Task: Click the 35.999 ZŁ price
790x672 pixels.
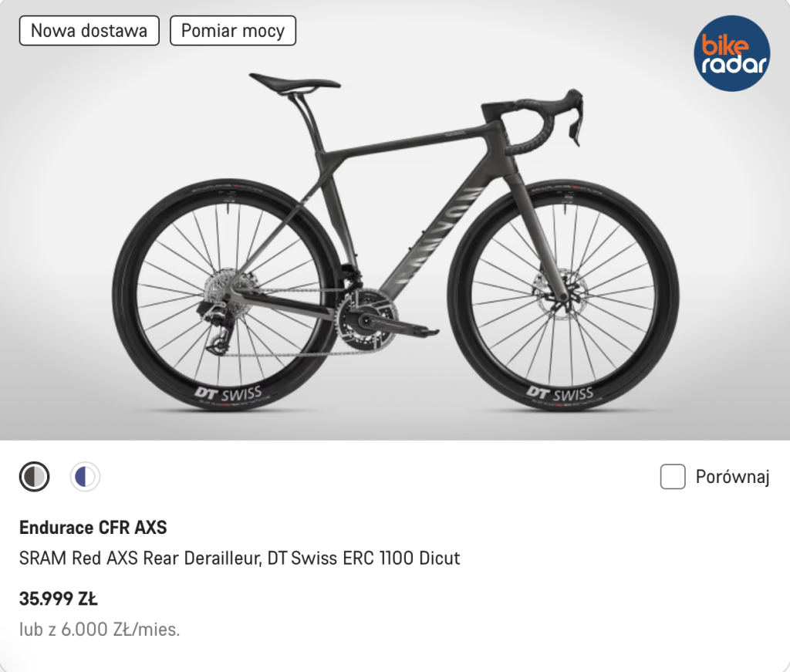Action: 58,599
